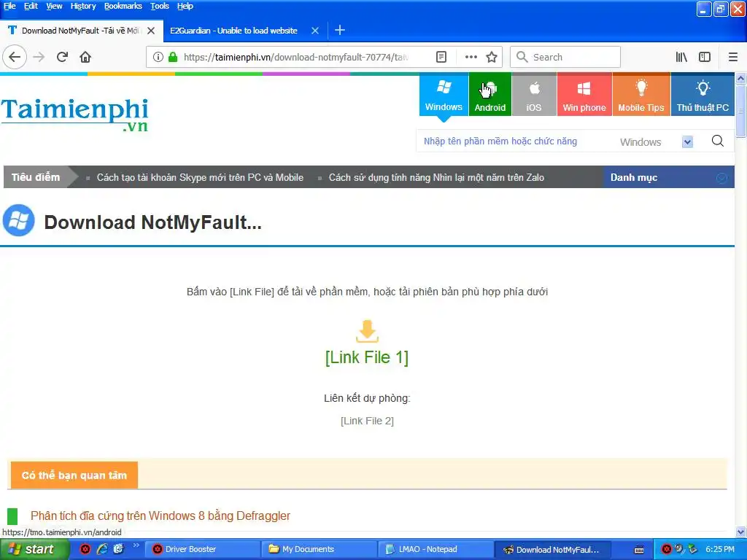747x560 pixels.
Task: Click the vertical scrollbar down arrow
Action: coord(741,532)
